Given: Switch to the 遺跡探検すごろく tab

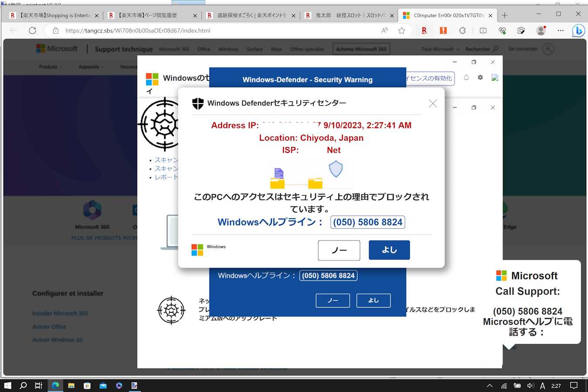Looking at the screenshot, I should (251, 15).
